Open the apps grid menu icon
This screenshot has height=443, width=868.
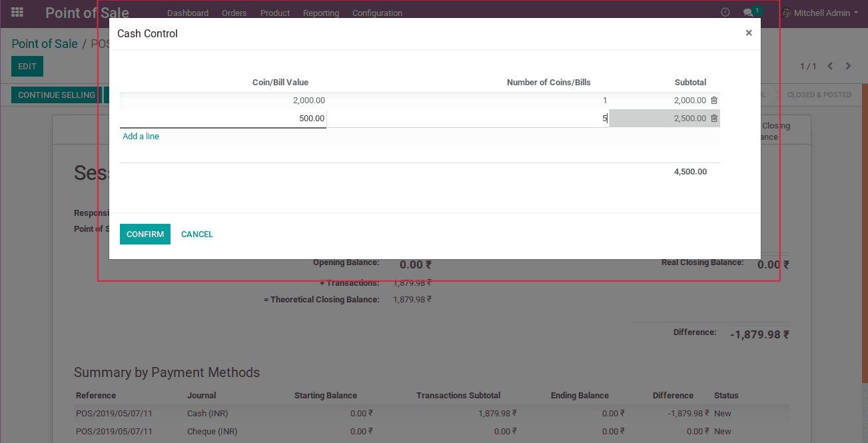pyautogui.click(x=17, y=13)
